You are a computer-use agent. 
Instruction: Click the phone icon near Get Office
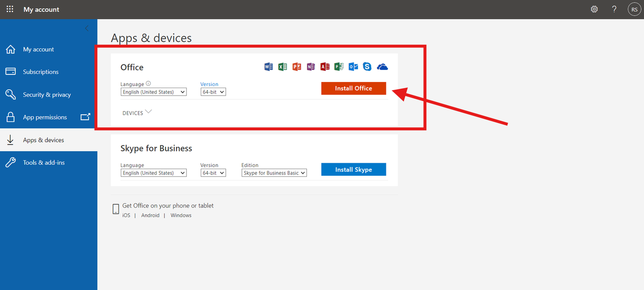[116, 209]
